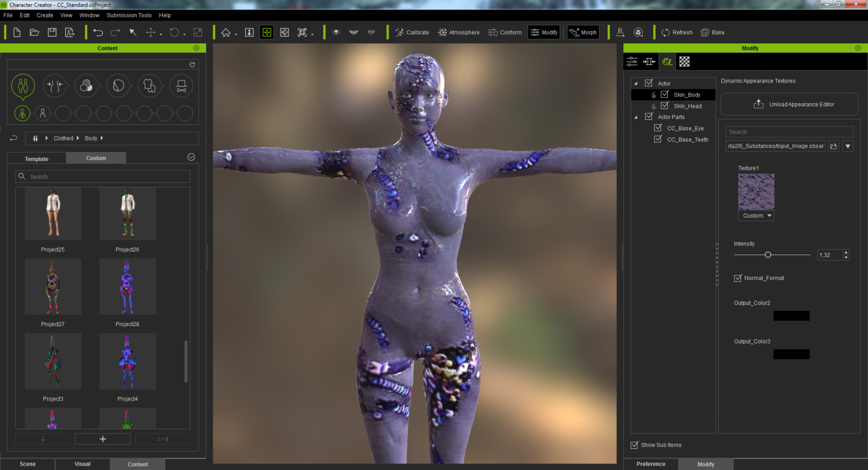Click the add content plus button
This screenshot has width=868, height=470.
103,439
